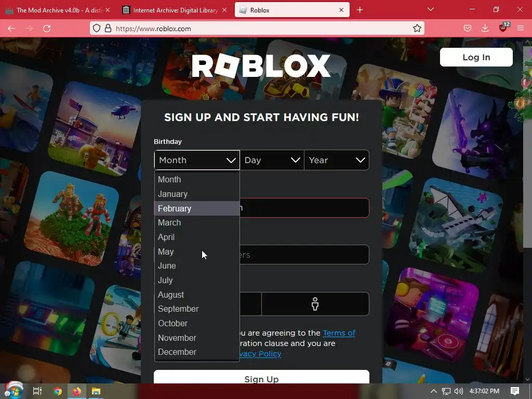Click the Sign Up button
This screenshot has height=399, width=532.
click(x=261, y=377)
